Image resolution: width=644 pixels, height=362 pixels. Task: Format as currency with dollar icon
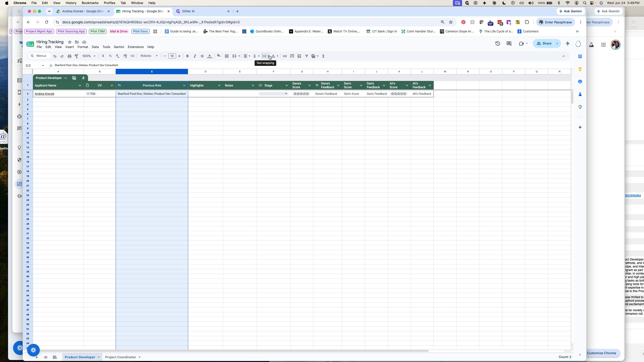coord(103,56)
